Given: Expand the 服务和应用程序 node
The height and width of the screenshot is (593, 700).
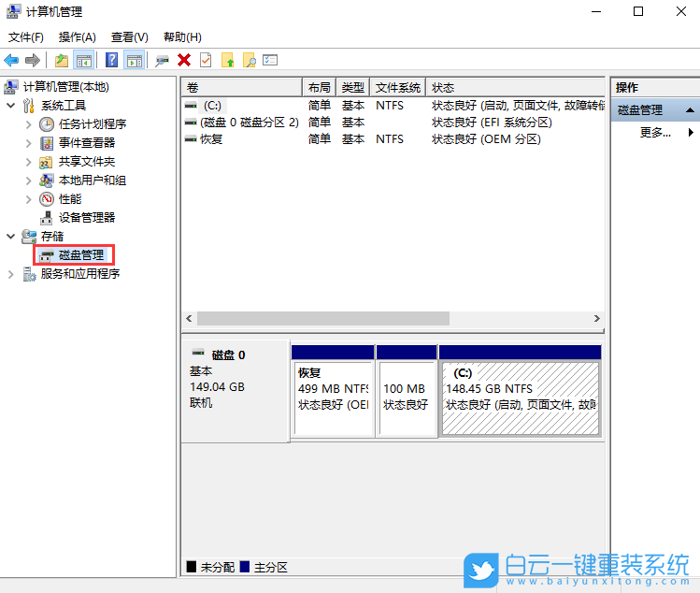Looking at the screenshot, I should pyautogui.click(x=10, y=274).
